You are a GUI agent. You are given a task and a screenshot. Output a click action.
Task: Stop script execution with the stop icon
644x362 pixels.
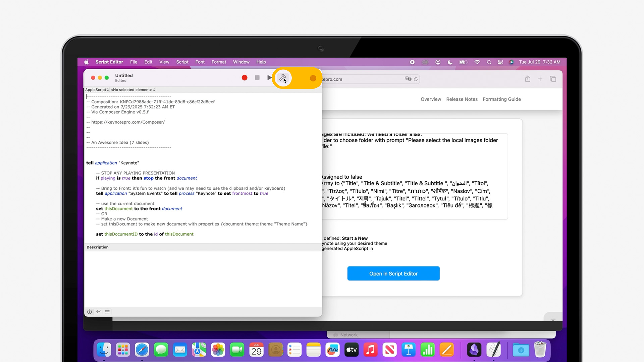coord(257,77)
